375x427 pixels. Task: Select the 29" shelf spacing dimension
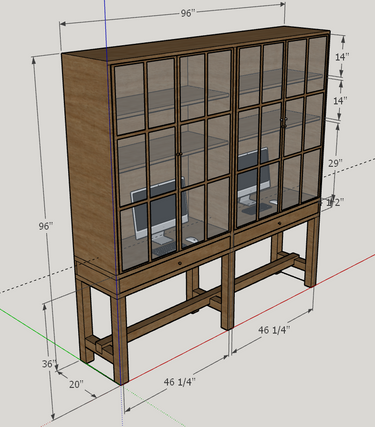[335, 163]
